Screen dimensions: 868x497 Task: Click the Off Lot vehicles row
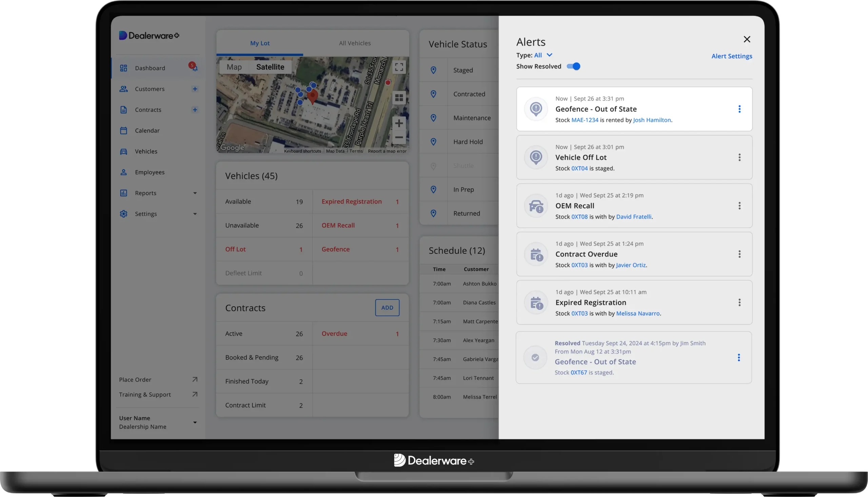[x=264, y=249]
